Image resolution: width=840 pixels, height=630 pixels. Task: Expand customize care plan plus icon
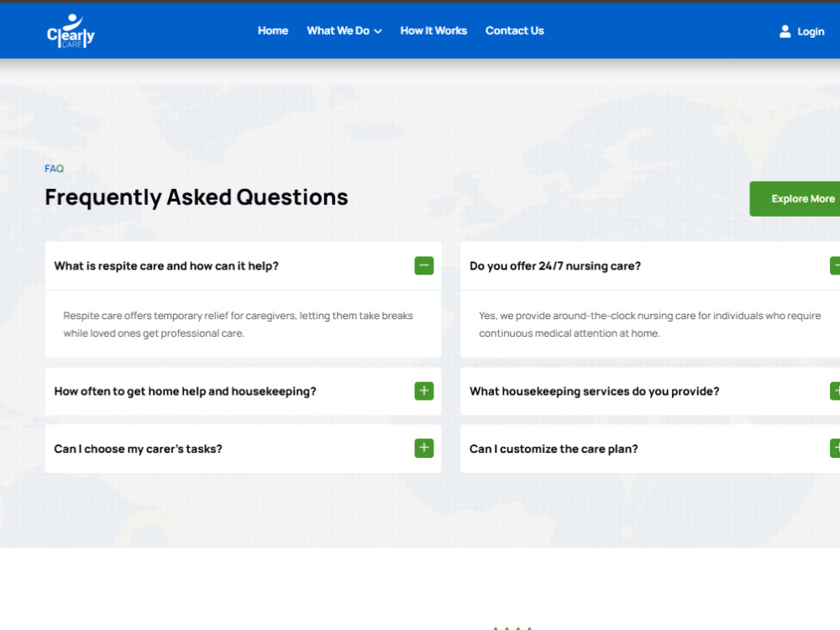point(835,448)
